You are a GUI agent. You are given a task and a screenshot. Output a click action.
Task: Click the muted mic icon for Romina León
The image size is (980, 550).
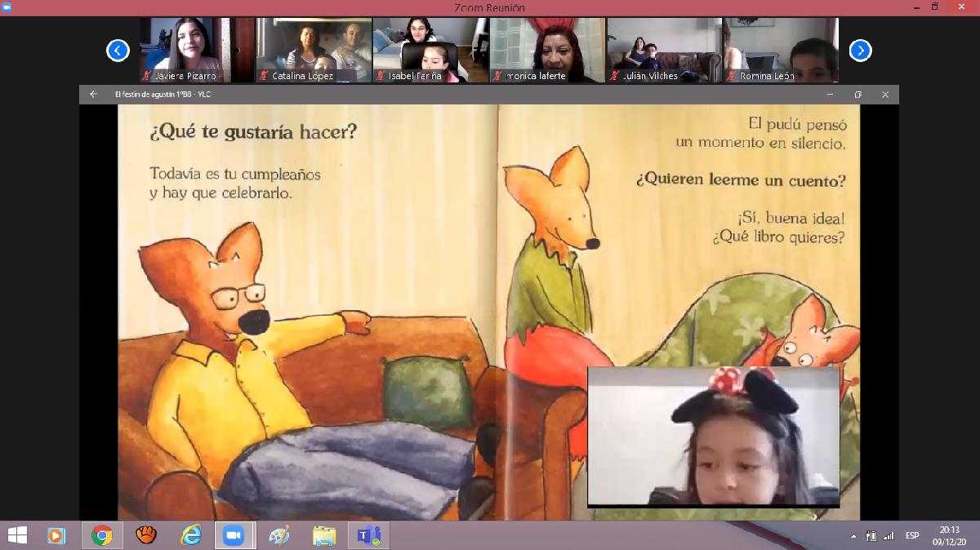[x=731, y=76]
